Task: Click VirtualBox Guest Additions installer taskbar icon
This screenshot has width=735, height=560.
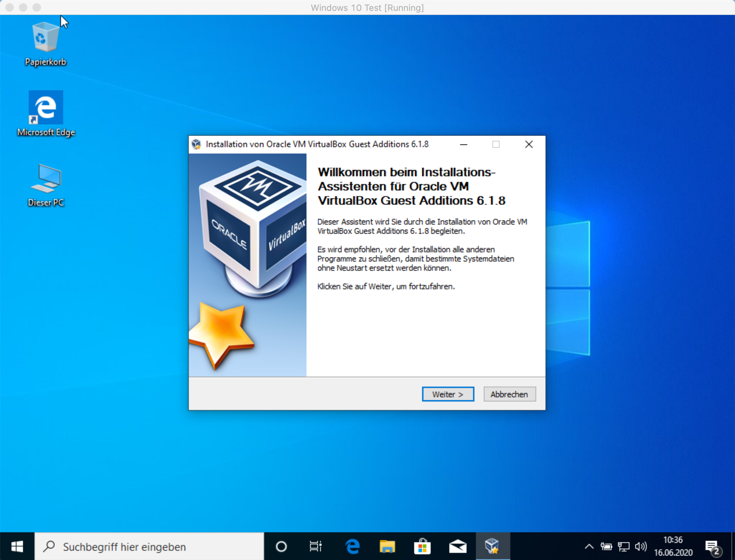Action: click(493, 546)
